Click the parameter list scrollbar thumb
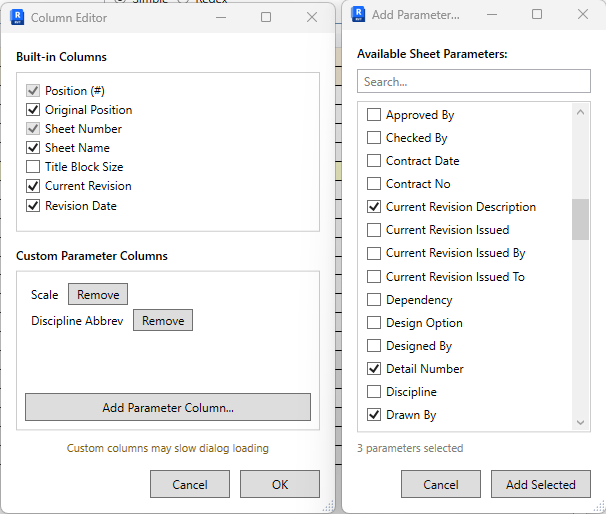Screen dimensions: 606x514 click(580, 219)
